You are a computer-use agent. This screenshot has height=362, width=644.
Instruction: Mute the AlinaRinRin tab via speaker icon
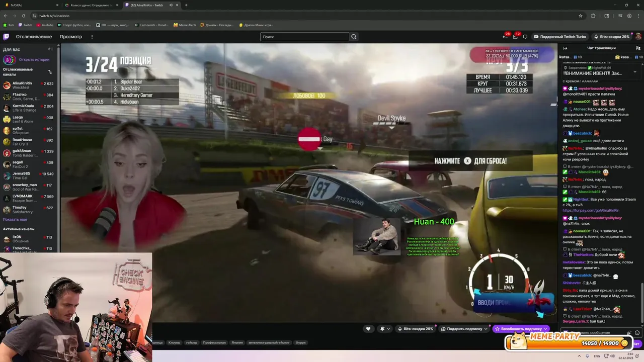point(171,5)
